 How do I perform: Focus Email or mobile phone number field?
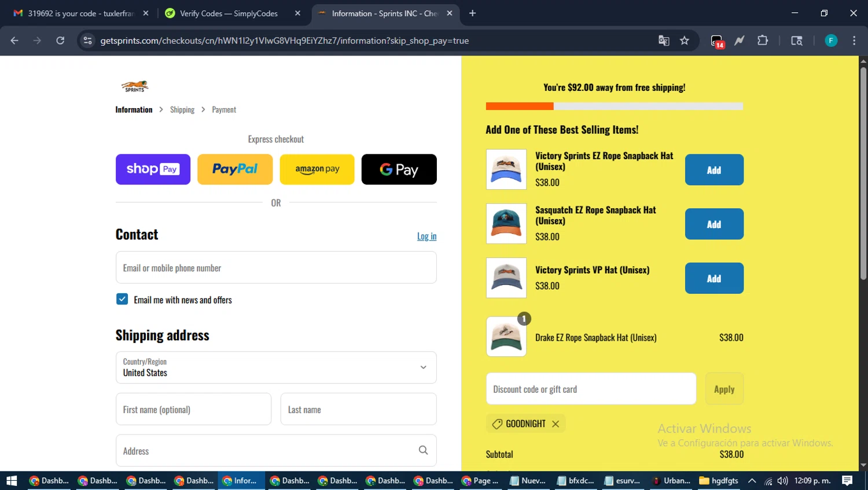pos(276,268)
